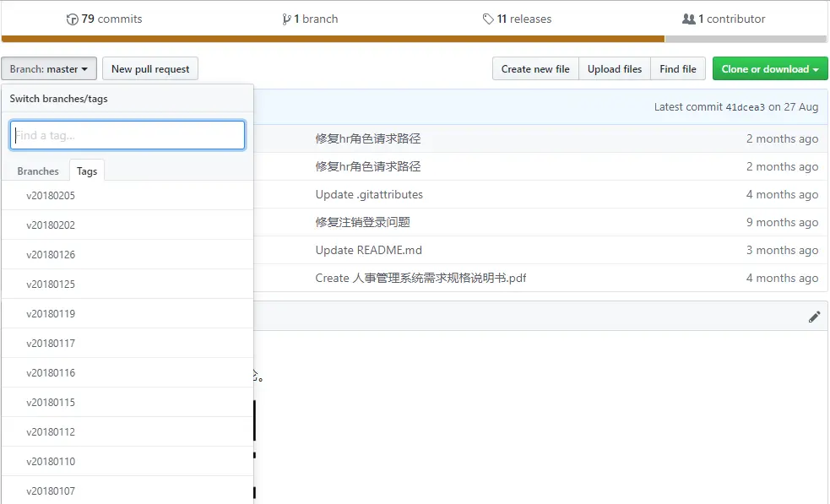Click Upload files button
Screen dimensions: 830x504
pos(615,69)
